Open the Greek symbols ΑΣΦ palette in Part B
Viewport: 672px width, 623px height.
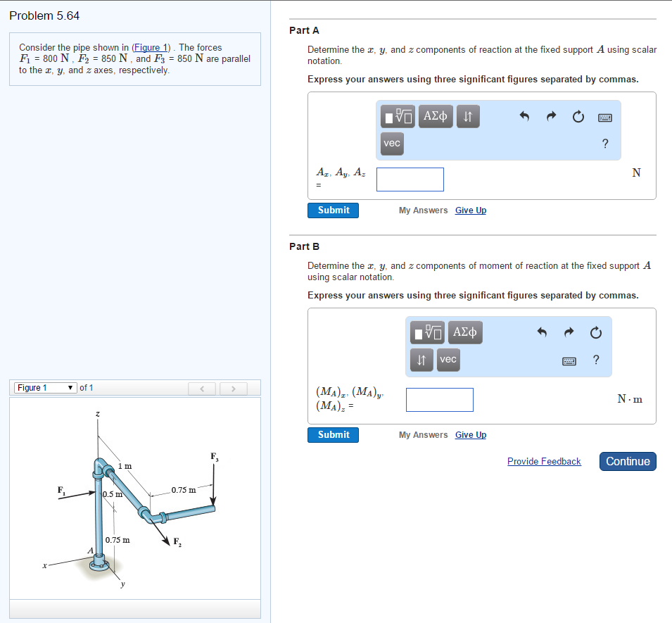pyautogui.click(x=464, y=332)
